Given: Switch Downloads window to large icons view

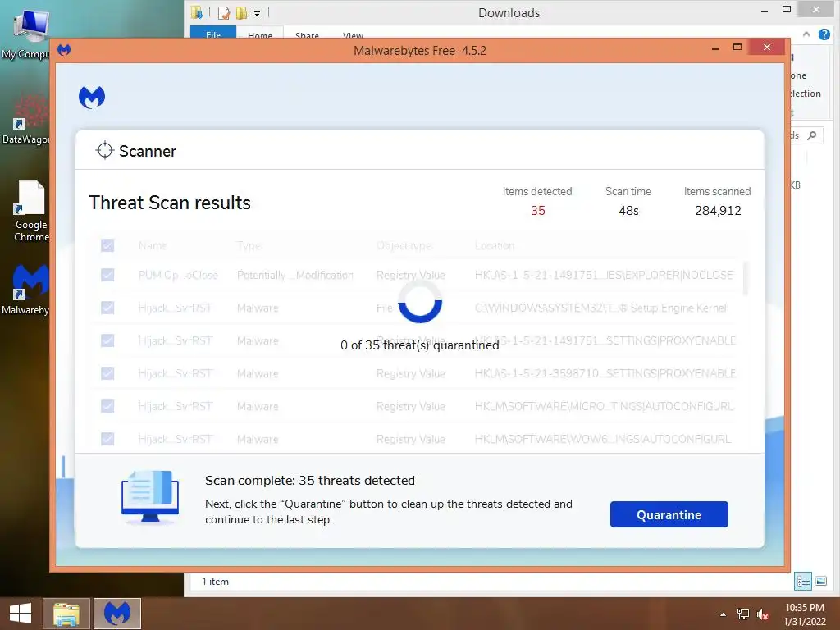Looking at the screenshot, I should pos(821,581).
